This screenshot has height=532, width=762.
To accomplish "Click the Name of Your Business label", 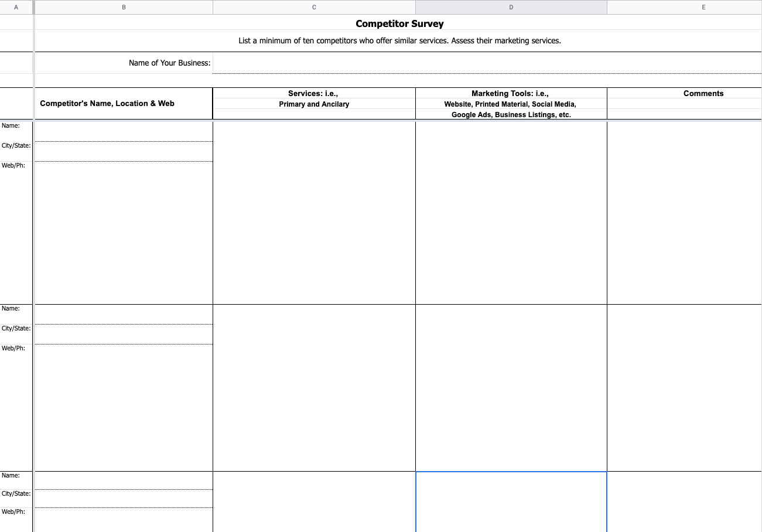I will [x=170, y=63].
